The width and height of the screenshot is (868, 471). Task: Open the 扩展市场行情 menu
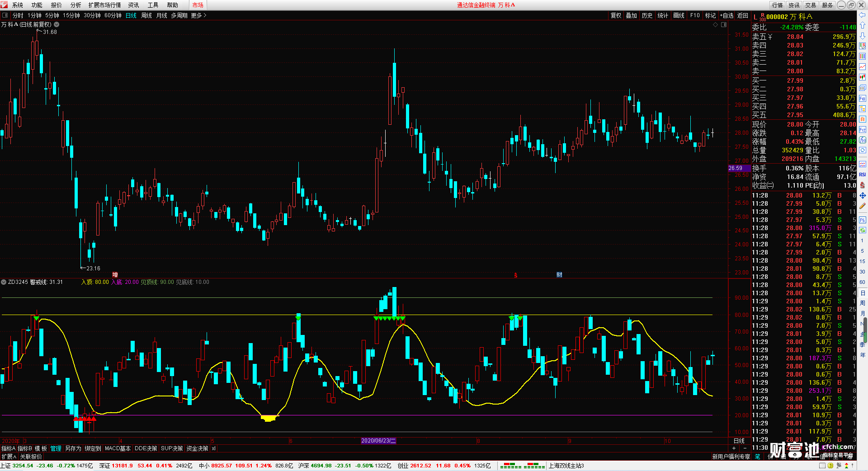[x=105, y=5]
